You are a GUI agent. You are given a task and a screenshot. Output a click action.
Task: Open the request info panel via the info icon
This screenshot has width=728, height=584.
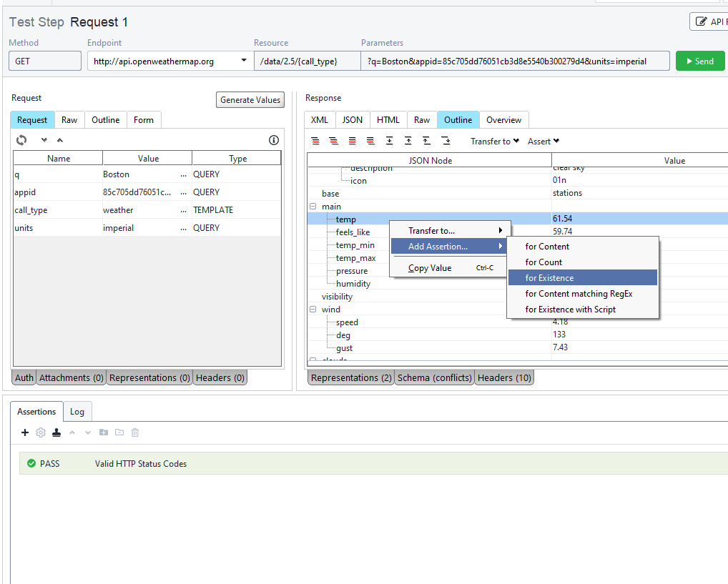(274, 140)
